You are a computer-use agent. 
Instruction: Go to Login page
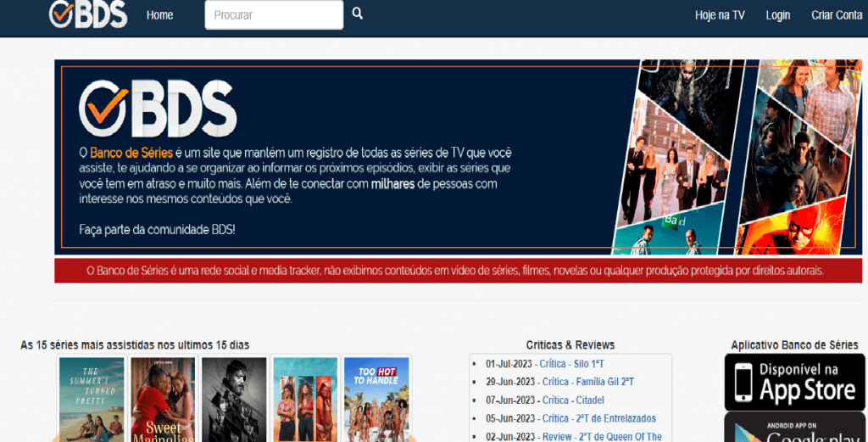coord(778,15)
